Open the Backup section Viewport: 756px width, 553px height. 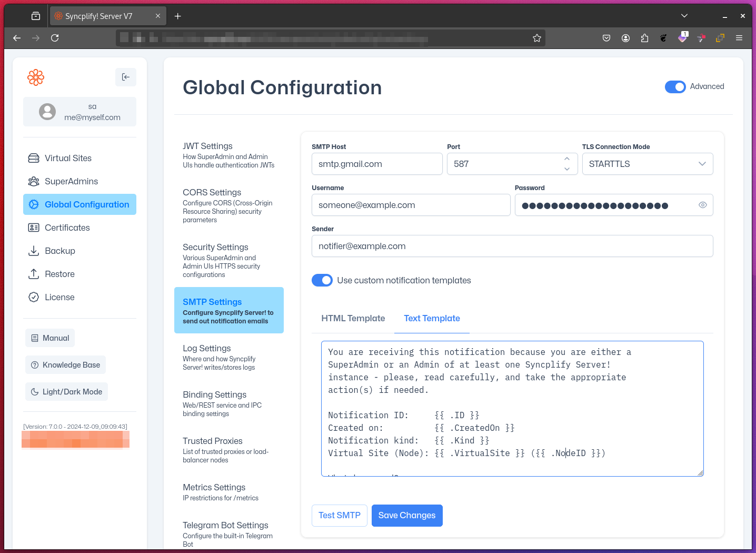tap(59, 251)
